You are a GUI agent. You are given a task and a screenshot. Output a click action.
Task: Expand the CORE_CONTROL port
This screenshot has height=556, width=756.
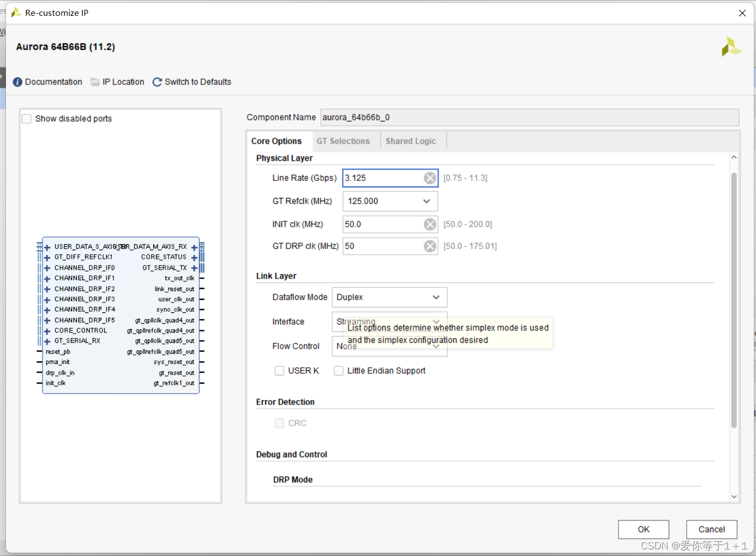(47, 331)
